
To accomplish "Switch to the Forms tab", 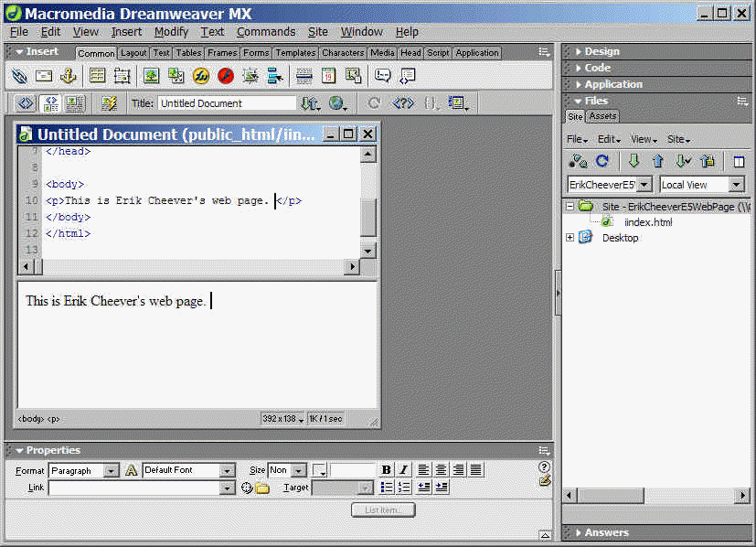I will pyautogui.click(x=256, y=52).
